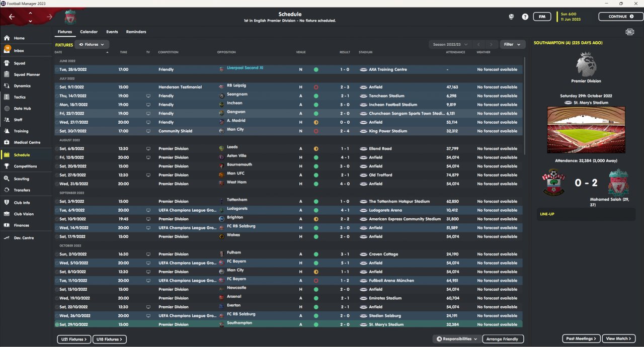This screenshot has width=644, height=347.
Task: Sort fixtures by the Date column
Action: [58, 52]
